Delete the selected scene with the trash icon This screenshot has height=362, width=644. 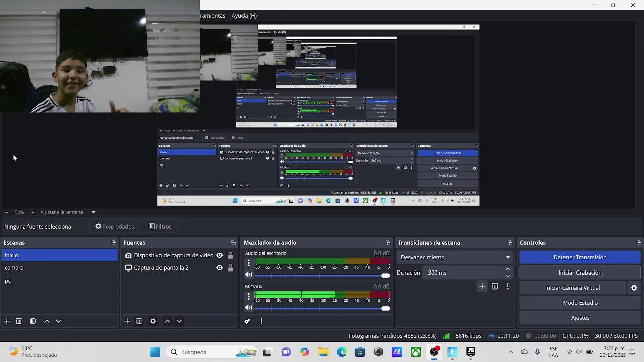[19, 321]
